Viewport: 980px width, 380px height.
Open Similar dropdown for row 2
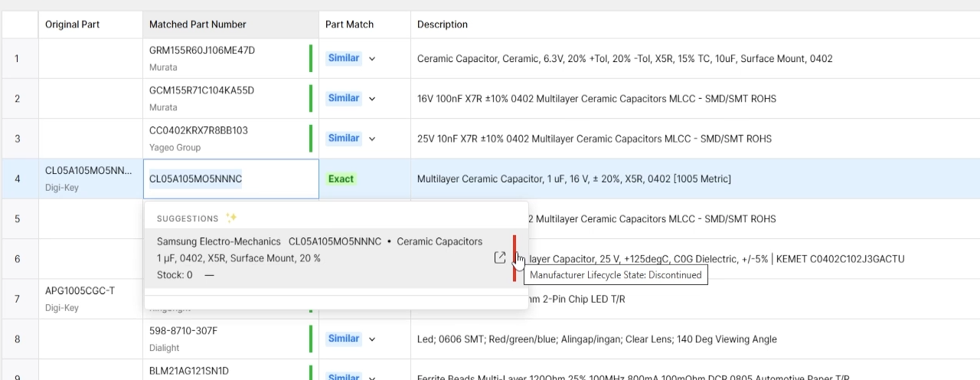[x=372, y=99]
